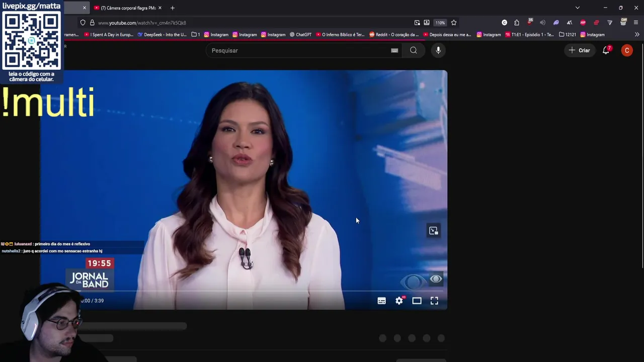Open the on-screen keyboard in search box
Image resolution: width=644 pixels, height=362 pixels.
(x=394, y=50)
